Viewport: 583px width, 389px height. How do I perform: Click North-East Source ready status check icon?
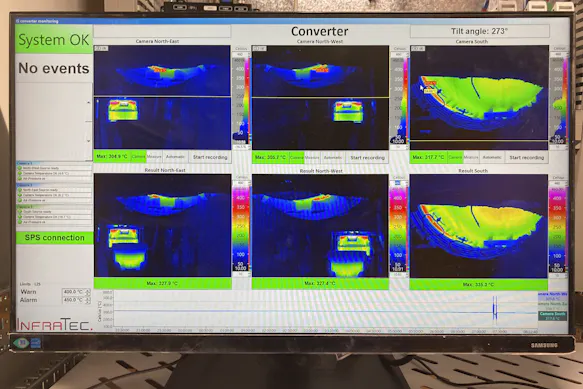tap(20, 190)
